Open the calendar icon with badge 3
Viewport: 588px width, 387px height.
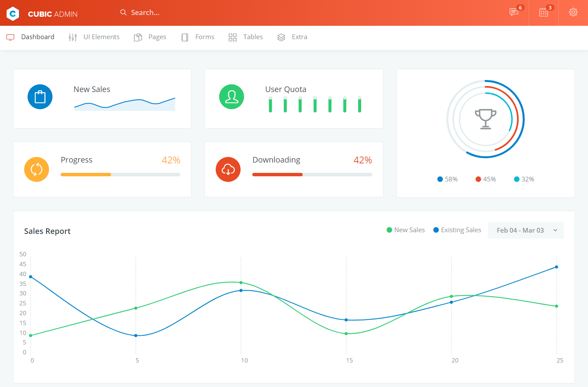click(x=544, y=12)
